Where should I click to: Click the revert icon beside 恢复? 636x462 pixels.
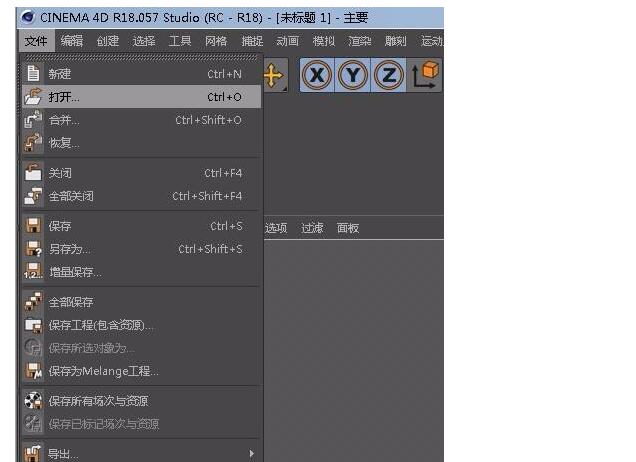33,143
